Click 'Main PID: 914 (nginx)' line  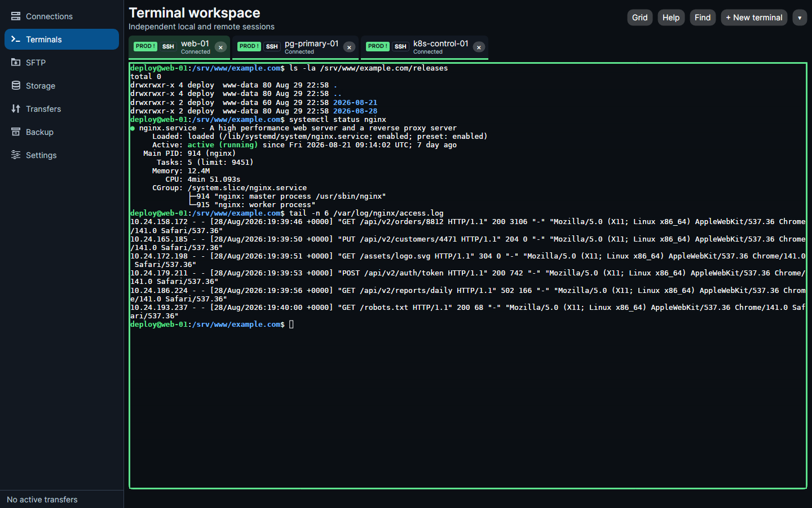coord(189,154)
